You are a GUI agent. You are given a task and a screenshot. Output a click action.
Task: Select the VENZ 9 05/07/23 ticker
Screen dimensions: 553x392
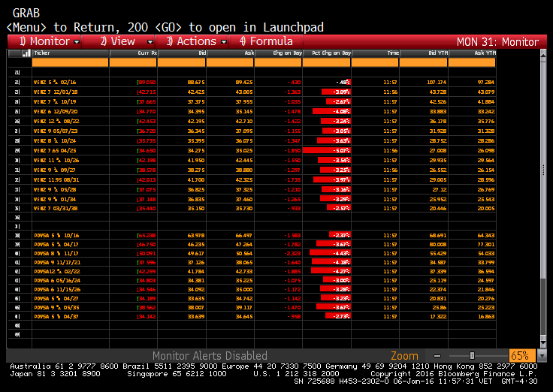(56, 131)
